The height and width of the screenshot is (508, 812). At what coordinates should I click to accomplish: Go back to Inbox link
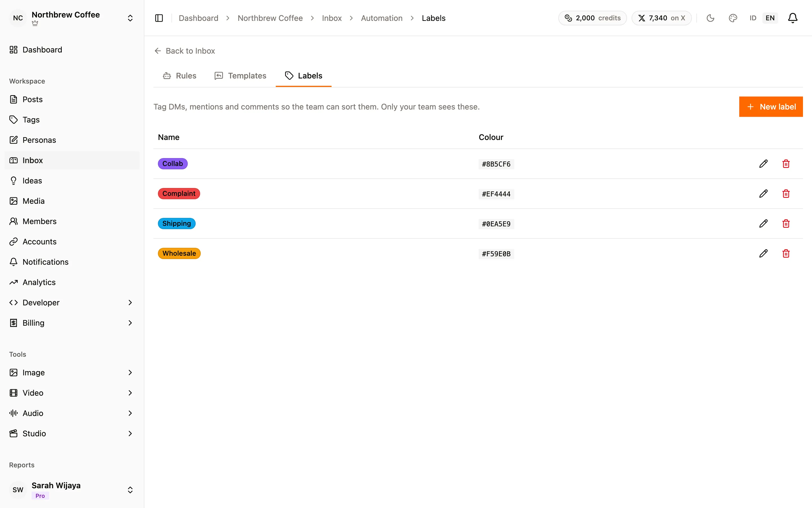click(x=185, y=51)
